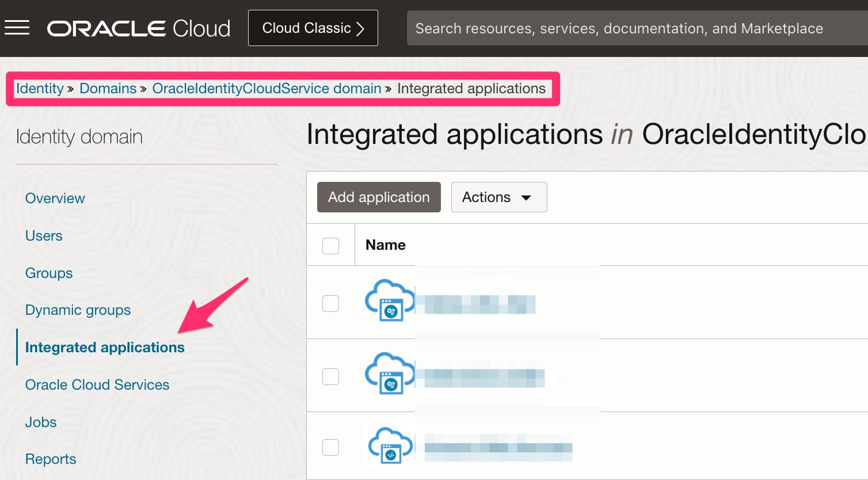Toggle the select-all checkbox in header
The width and height of the screenshot is (868, 480).
click(x=330, y=246)
